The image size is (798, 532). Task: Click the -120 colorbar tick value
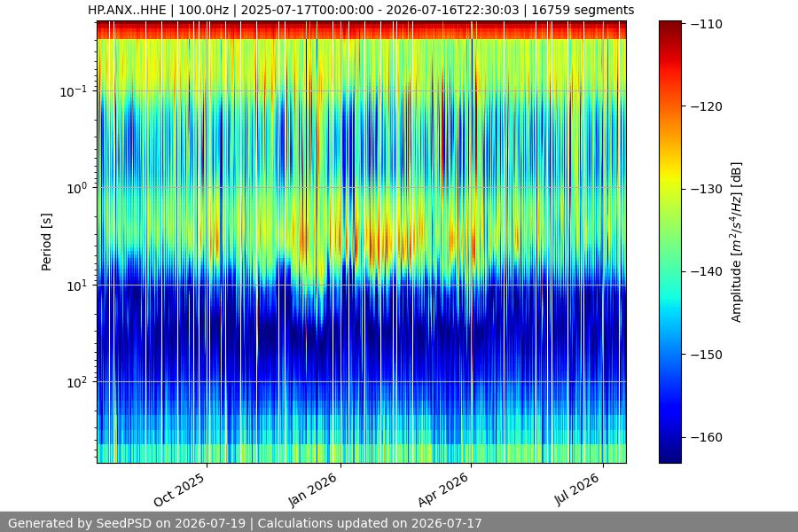click(x=707, y=106)
